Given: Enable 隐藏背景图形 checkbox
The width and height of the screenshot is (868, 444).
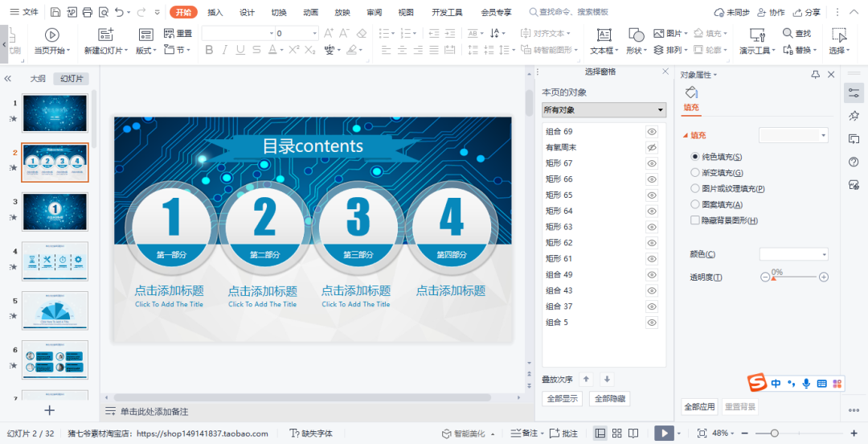Looking at the screenshot, I should (695, 220).
